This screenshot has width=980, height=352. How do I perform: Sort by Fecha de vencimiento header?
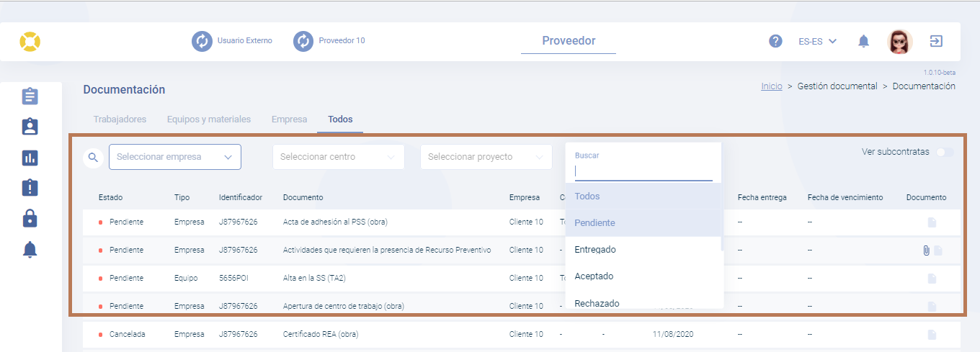(845, 197)
